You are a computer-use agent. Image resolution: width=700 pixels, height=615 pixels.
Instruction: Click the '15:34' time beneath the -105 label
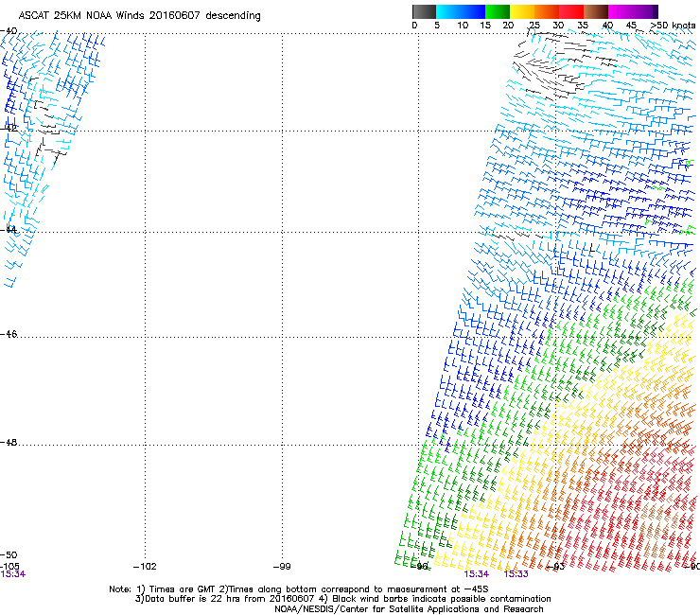(x=13, y=574)
